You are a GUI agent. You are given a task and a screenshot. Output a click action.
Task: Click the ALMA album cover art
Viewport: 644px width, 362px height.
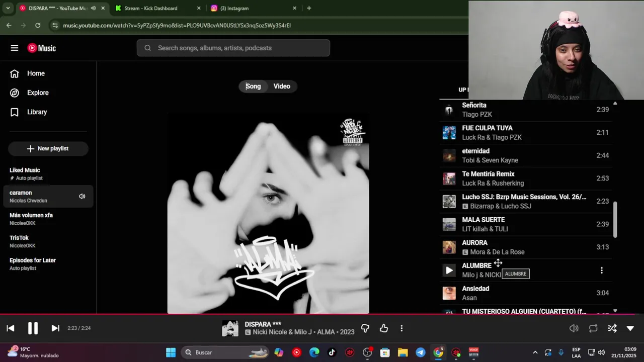(268, 214)
